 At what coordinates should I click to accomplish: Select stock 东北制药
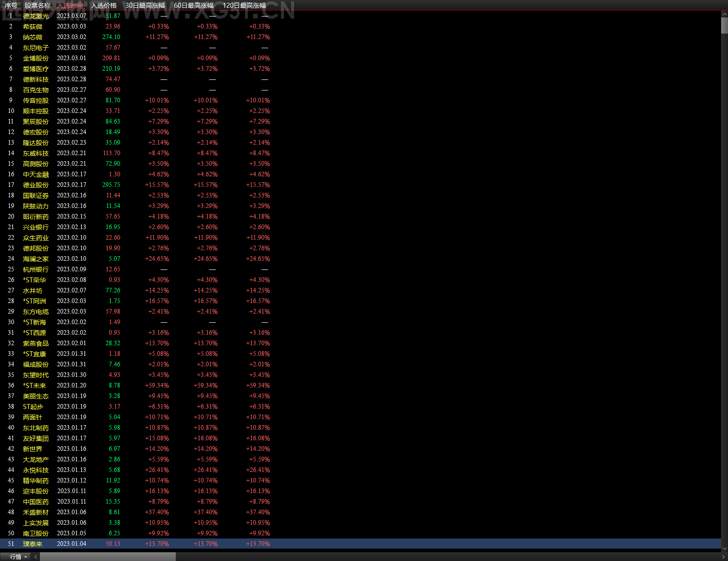coord(36,428)
